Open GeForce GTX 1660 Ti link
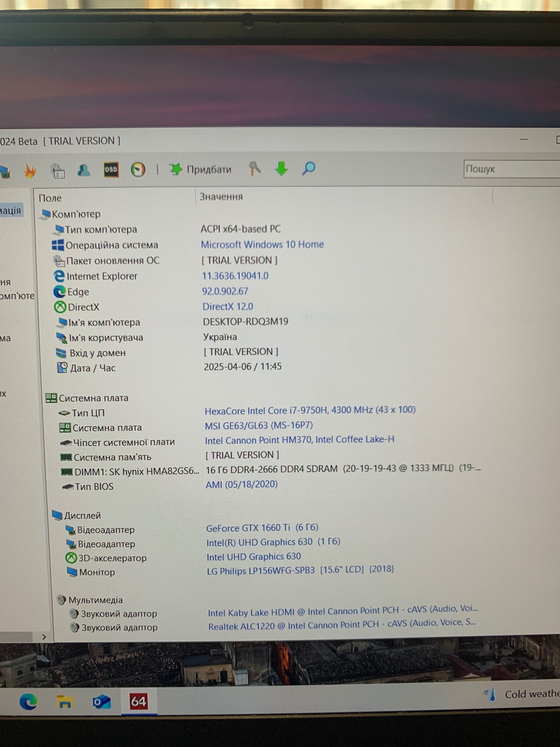Viewport: 560px width, 747px height. click(262, 528)
